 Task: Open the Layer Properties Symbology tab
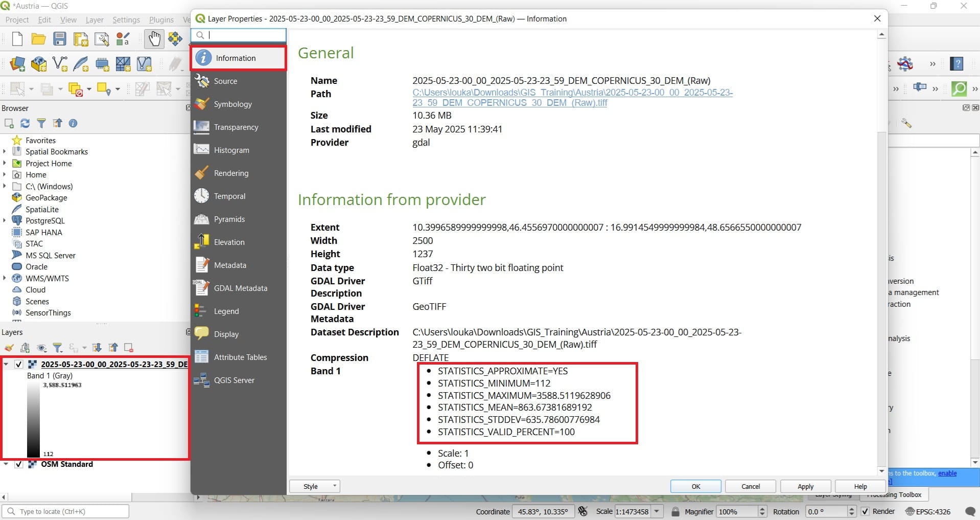pos(238,104)
